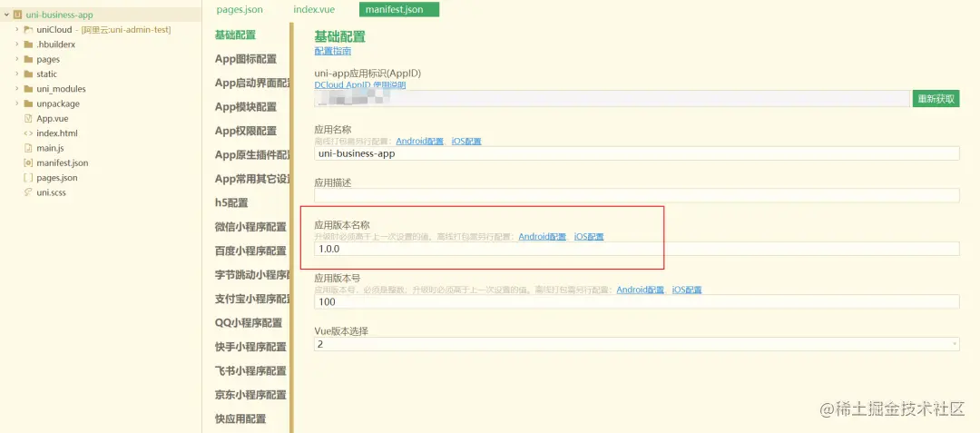Select main.js in the file tree
The width and height of the screenshot is (980, 433).
click(x=50, y=148)
